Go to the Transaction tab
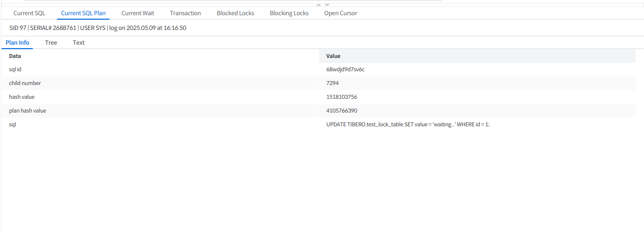The image size is (644, 232). [x=185, y=13]
